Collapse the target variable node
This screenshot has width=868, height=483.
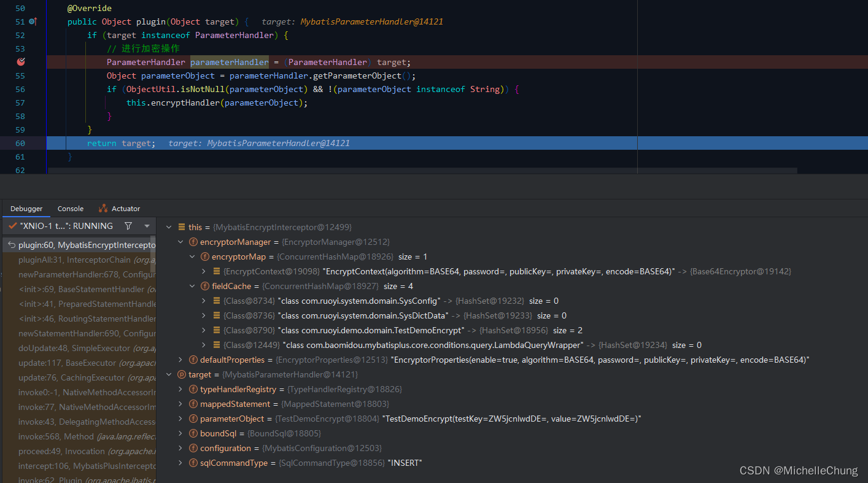(x=169, y=374)
